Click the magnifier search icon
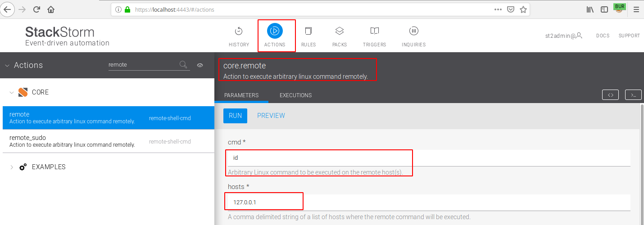644x225 pixels. point(183,65)
